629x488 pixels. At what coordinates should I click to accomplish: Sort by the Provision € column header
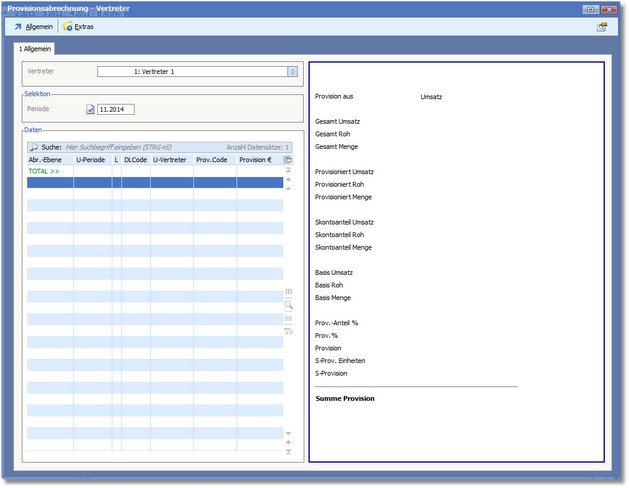(x=256, y=160)
